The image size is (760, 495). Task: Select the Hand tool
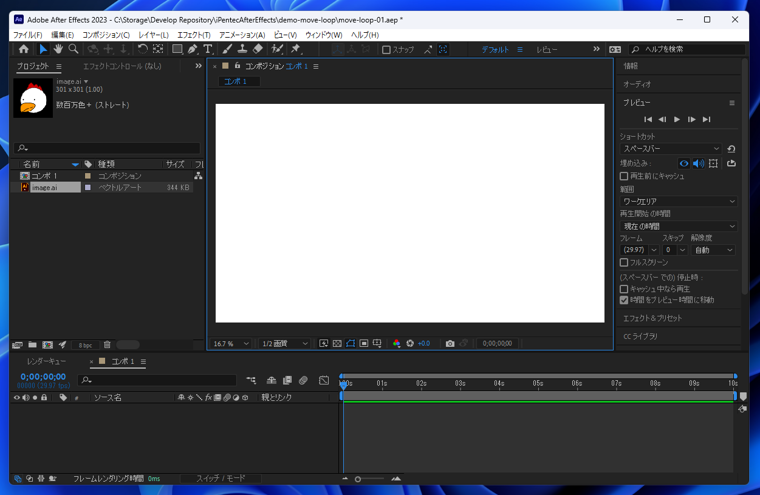click(x=58, y=49)
